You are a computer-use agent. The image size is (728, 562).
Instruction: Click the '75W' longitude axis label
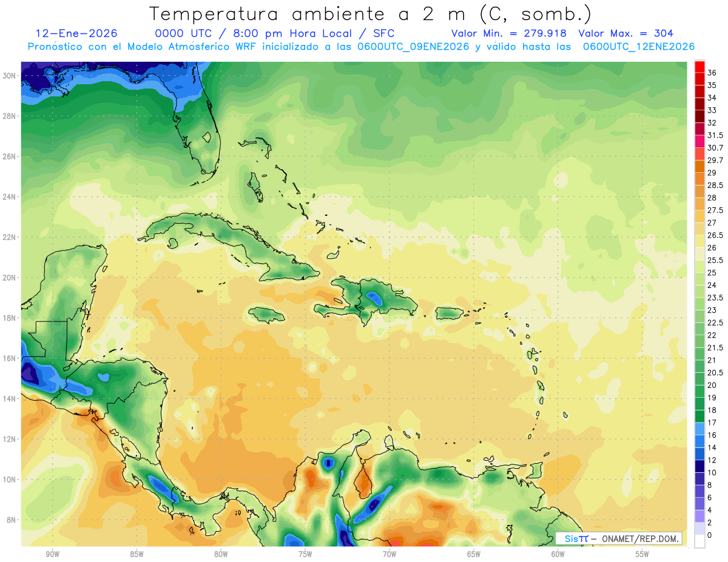click(305, 554)
